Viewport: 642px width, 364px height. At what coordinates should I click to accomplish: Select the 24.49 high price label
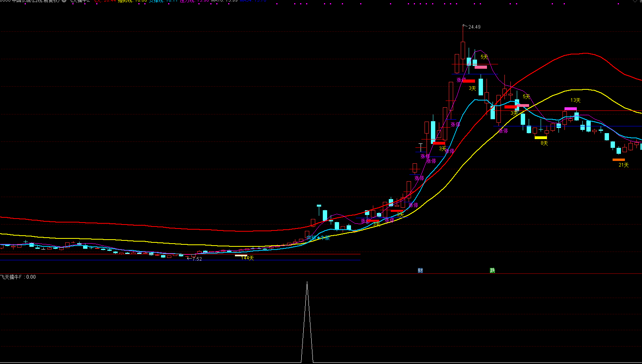474,27
